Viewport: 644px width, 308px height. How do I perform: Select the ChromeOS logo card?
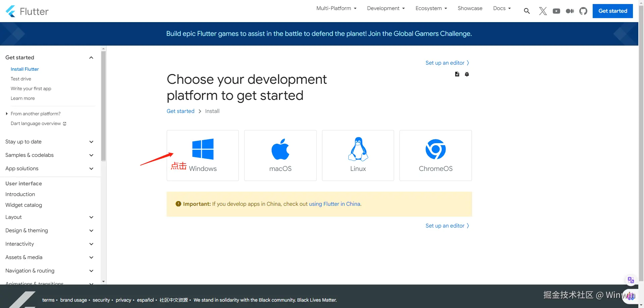[x=436, y=156]
